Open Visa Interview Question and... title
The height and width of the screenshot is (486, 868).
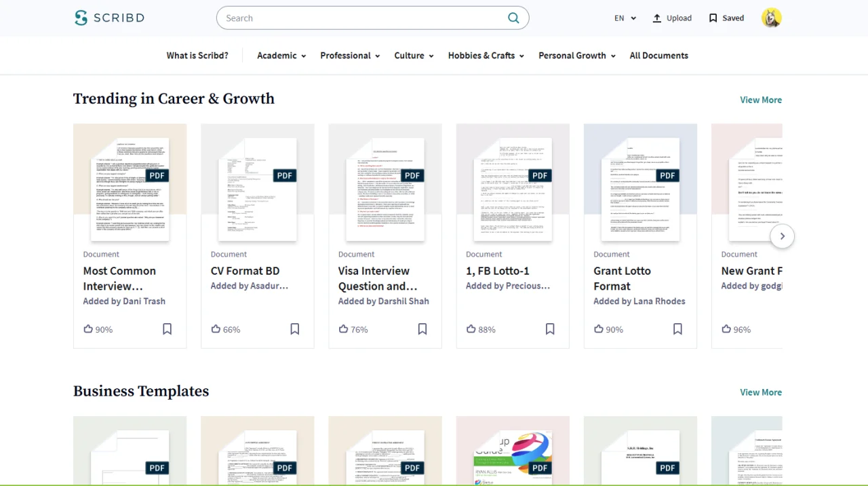378,278
